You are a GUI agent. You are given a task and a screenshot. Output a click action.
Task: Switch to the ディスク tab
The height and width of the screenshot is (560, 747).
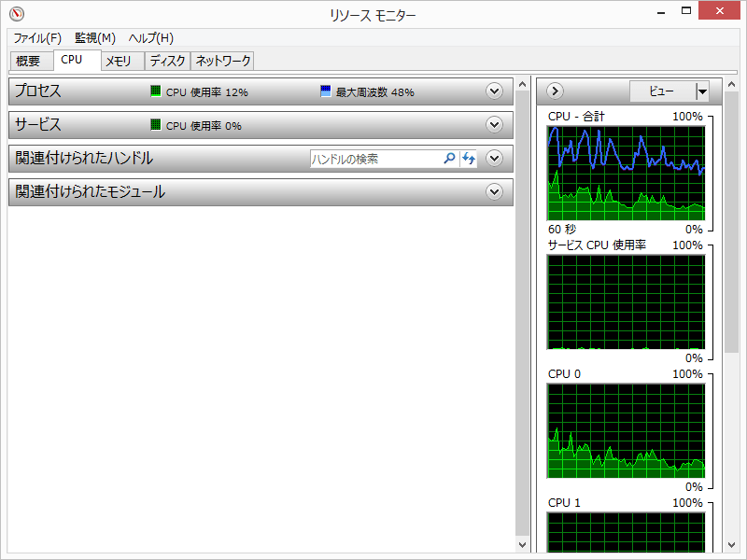click(x=167, y=61)
